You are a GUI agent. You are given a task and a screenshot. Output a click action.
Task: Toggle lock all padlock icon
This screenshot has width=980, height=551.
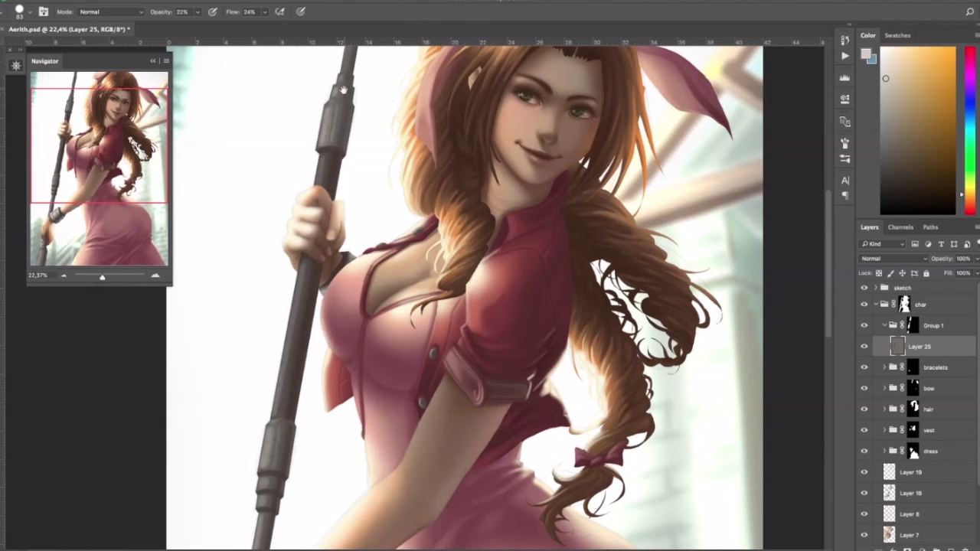pyautogui.click(x=926, y=273)
